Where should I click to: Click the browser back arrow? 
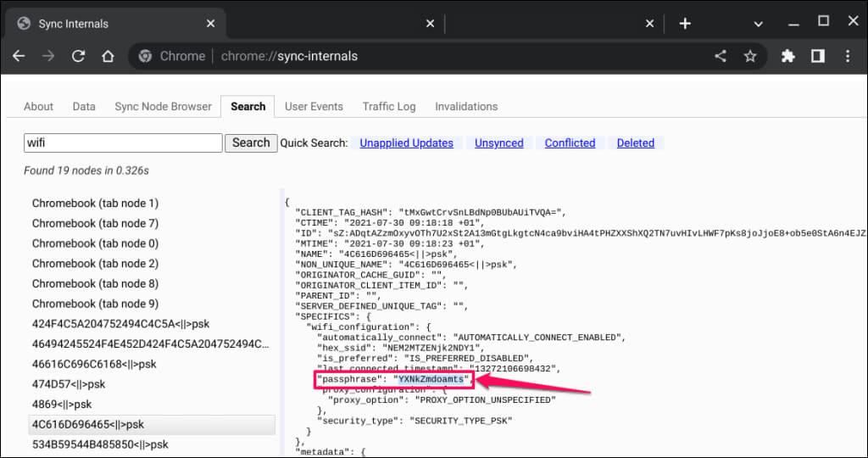pyautogui.click(x=19, y=56)
